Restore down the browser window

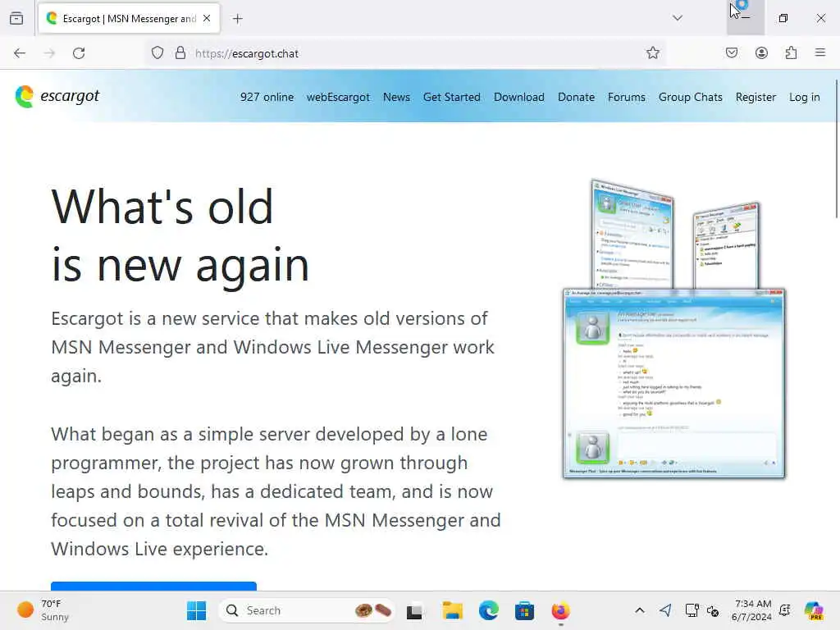[783, 18]
